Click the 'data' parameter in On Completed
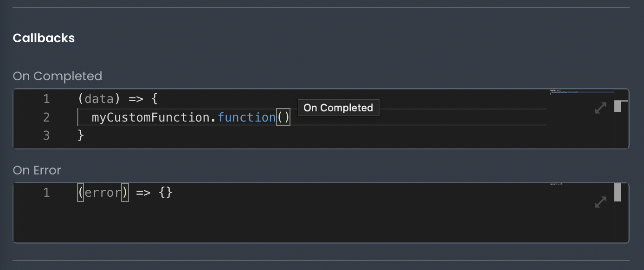Viewport: 644px width, 270px height. tap(99, 99)
